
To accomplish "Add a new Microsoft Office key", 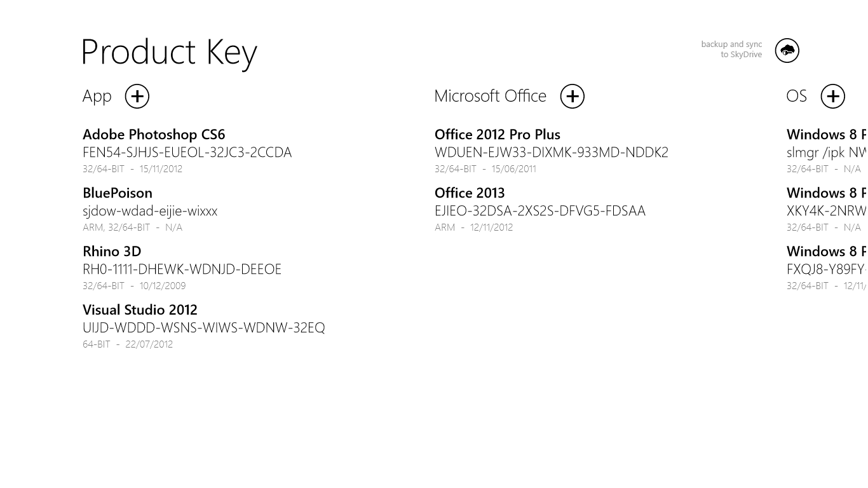I will pyautogui.click(x=573, y=97).
